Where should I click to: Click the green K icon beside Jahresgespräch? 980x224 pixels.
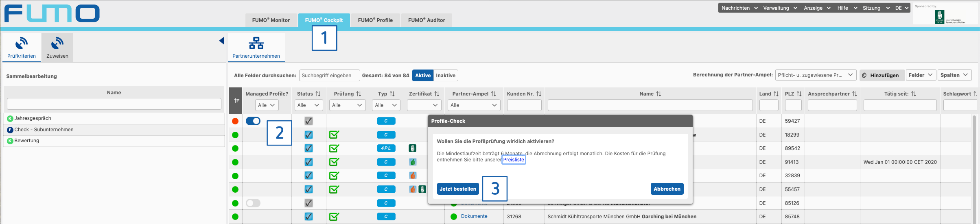coord(10,119)
